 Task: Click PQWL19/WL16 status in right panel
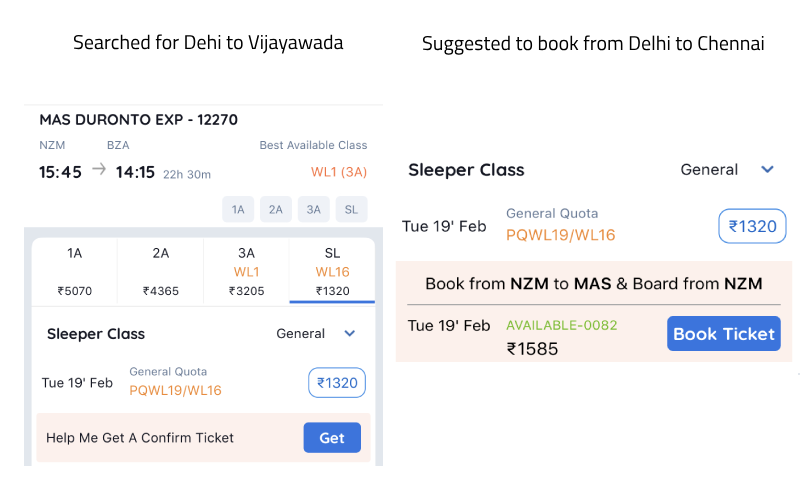pyautogui.click(x=561, y=236)
